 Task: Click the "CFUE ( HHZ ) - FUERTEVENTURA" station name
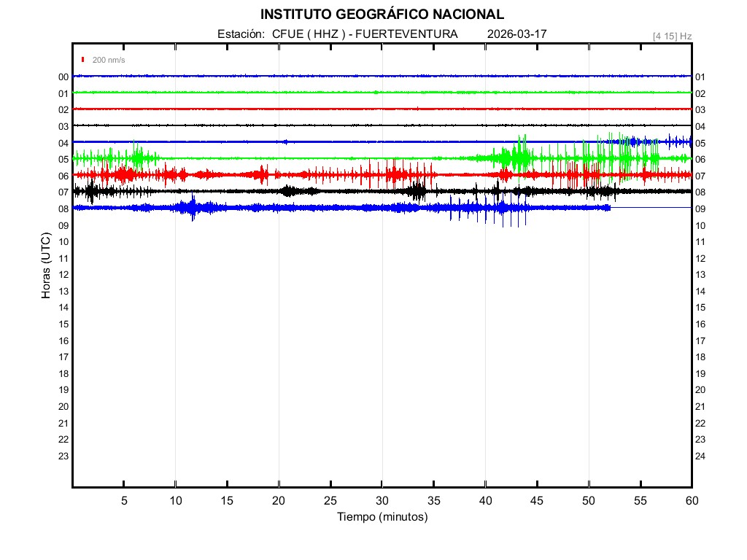pyautogui.click(x=365, y=34)
